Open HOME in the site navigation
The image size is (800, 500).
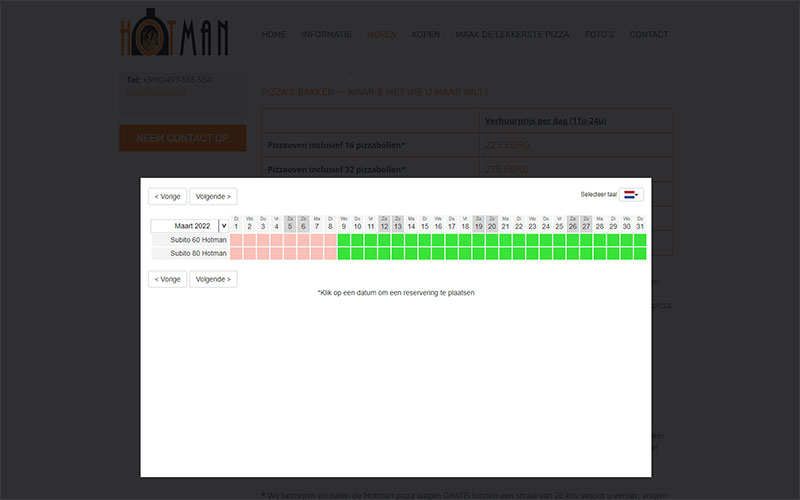pyautogui.click(x=273, y=34)
